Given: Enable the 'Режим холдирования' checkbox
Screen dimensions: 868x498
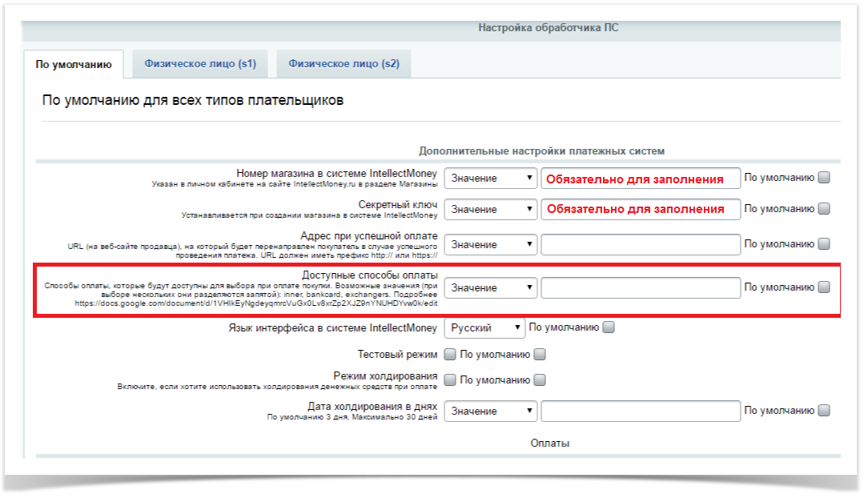Looking at the screenshot, I should coord(450,380).
